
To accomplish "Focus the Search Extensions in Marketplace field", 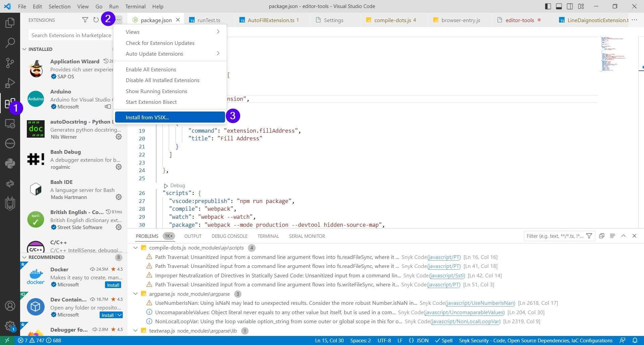I will pyautogui.click(x=71, y=35).
